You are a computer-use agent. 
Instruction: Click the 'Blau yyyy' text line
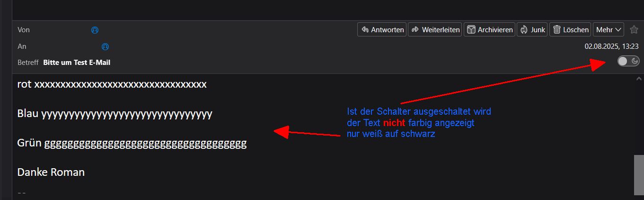click(x=115, y=114)
